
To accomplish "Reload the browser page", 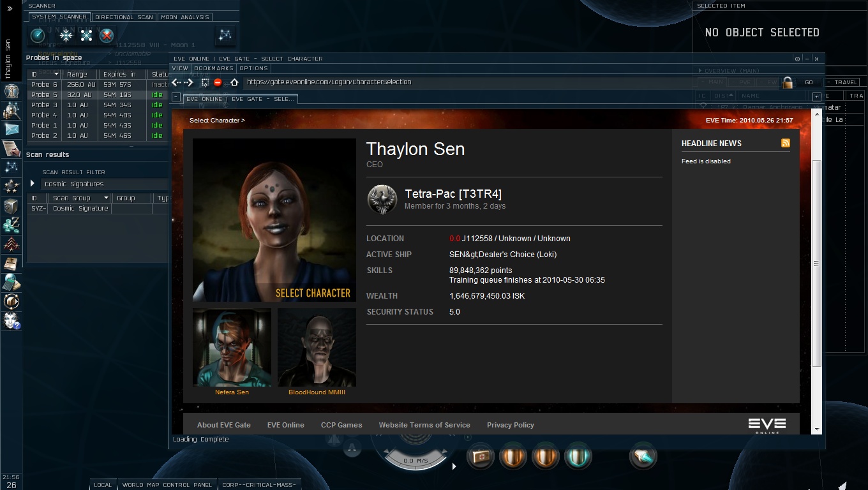I will [x=205, y=82].
